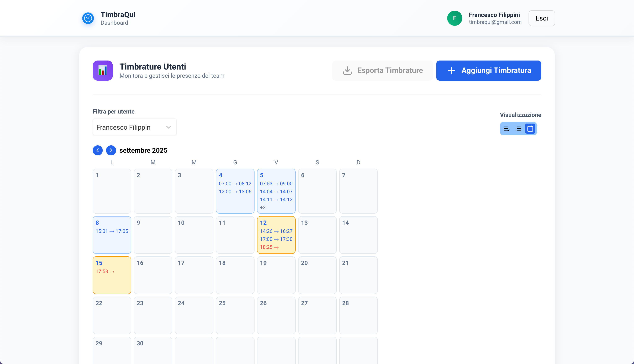
Task: Click the dropdown chevron next to Francesco Filippin
Action: 168,127
